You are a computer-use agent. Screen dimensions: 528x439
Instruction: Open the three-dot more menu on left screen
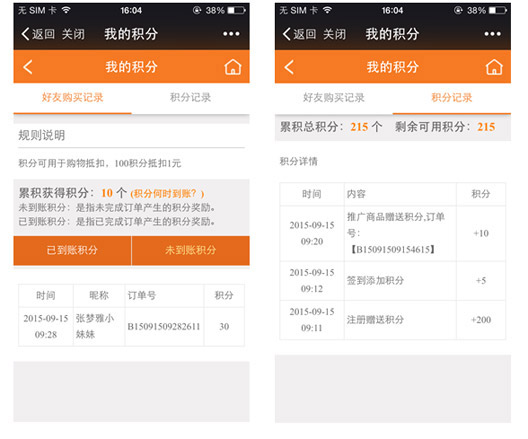click(x=231, y=34)
